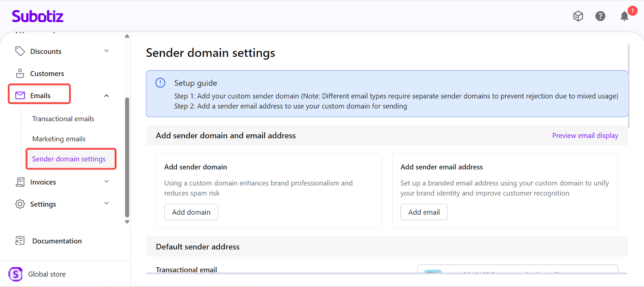The image size is (644, 287).
Task: Open the notifications bell
Action: 624,16
